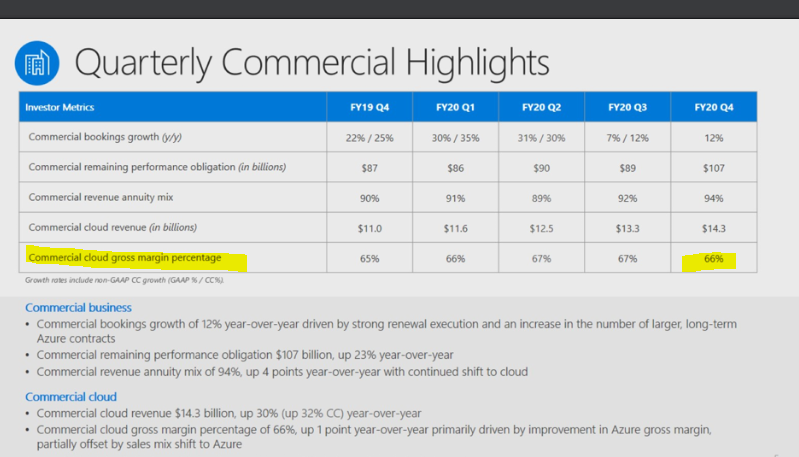Click the 'FY20 Q1' column header
The image size is (799, 457).
pos(455,107)
